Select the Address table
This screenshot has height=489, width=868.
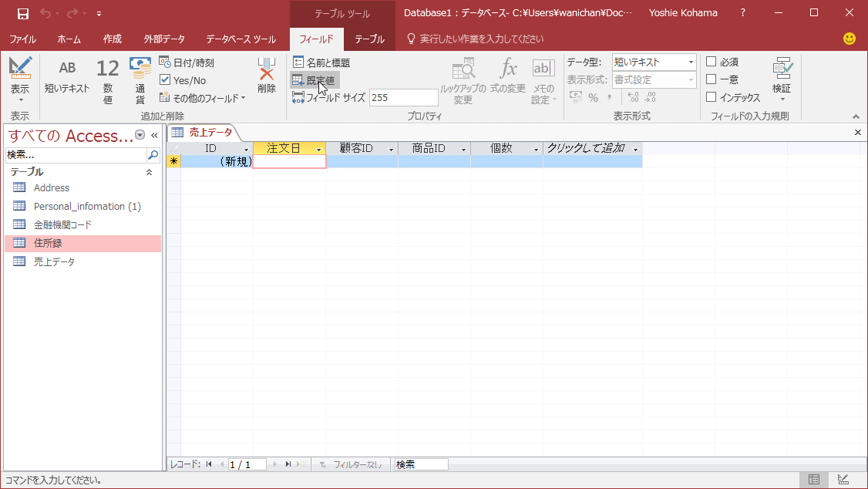(83, 187)
